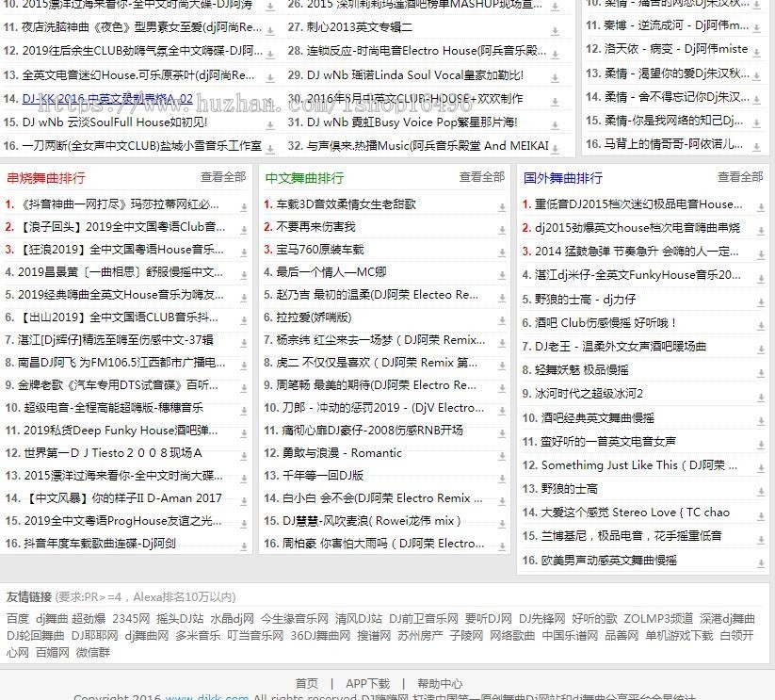775x700 pixels.
Task: Open 清风DJ站 friend link
Action: tap(359, 618)
